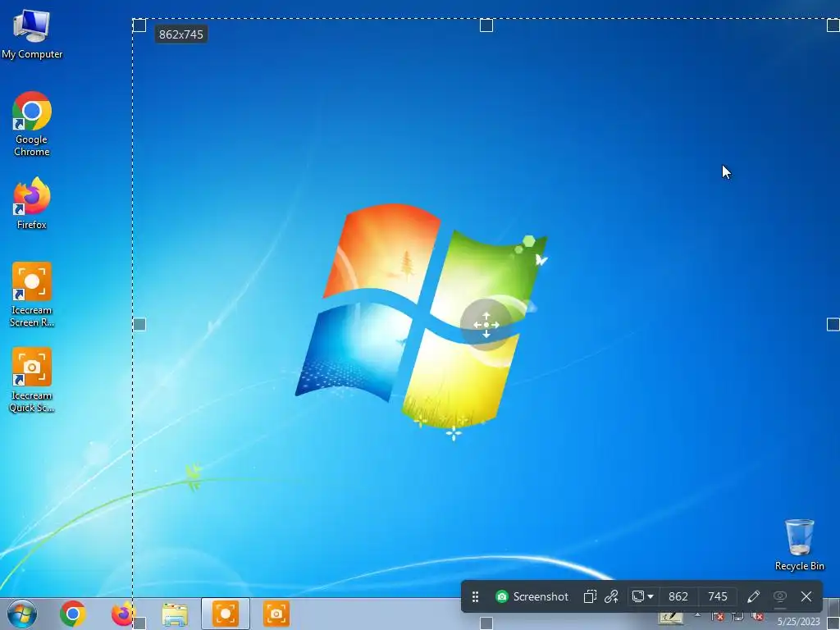Switch to Icecream Screen Recorder taskbar button
This screenshot has width=840, height=630.
pyautogui.click(x=225, y=614)
